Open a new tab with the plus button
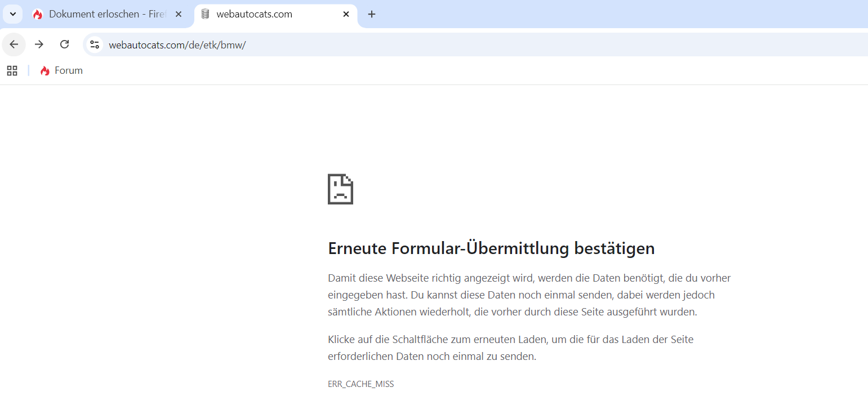 tap(371, 14)
